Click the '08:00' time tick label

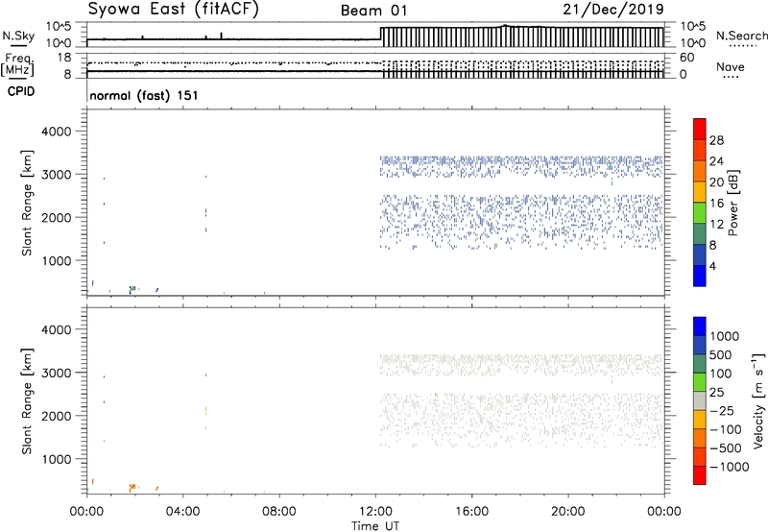point(279,512)
